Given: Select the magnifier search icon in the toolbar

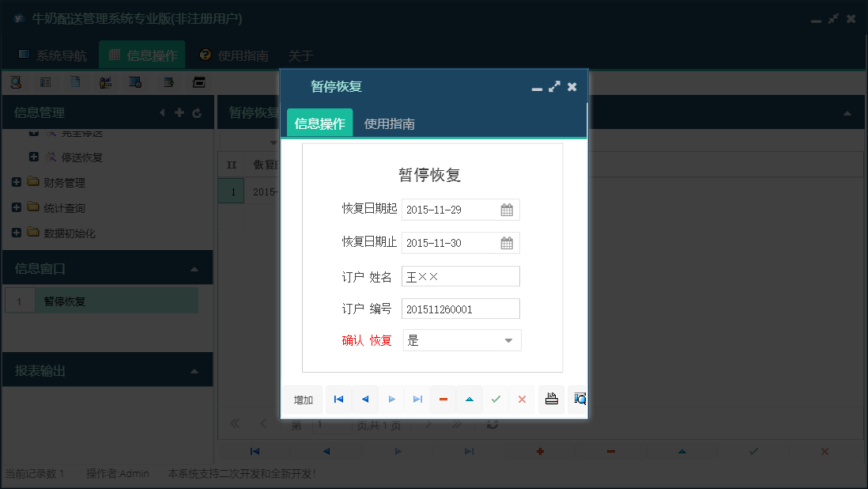Looking at the screenshot, I should click(x=16, y=81).
